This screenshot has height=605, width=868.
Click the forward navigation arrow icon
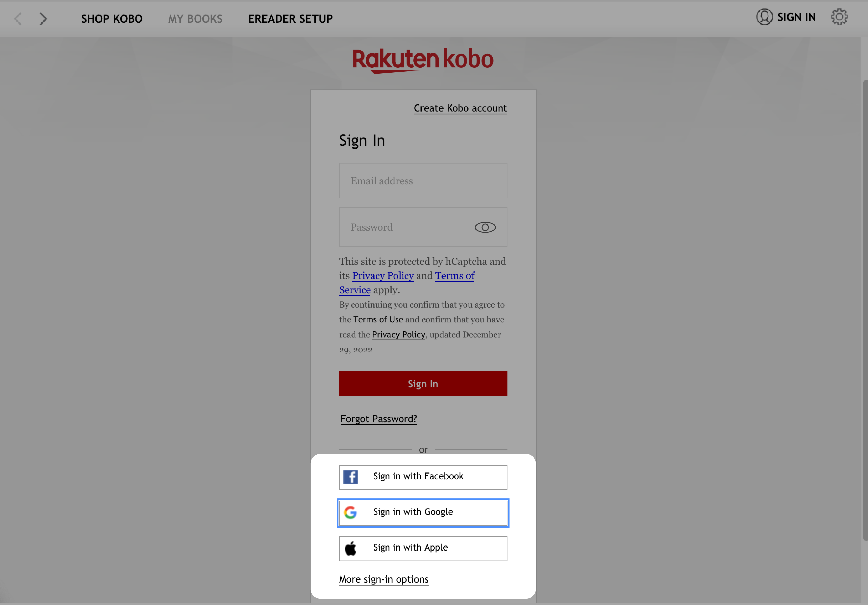coord(43,18)
